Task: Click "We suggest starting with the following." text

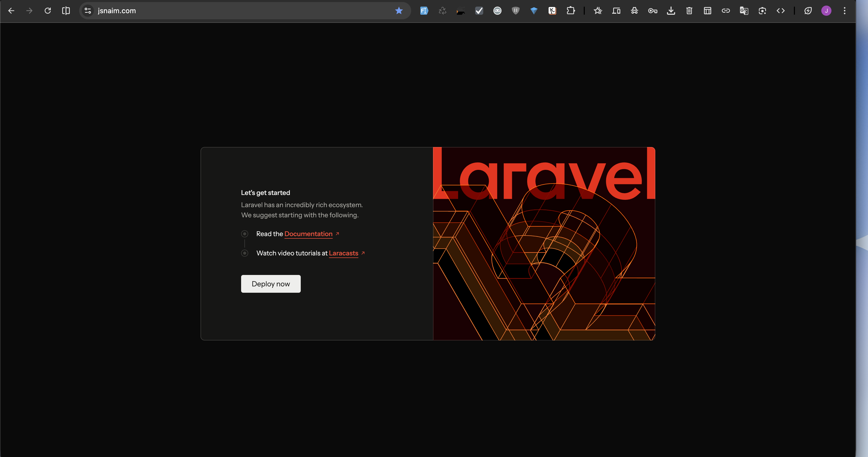Action: (x=300, y=215)
